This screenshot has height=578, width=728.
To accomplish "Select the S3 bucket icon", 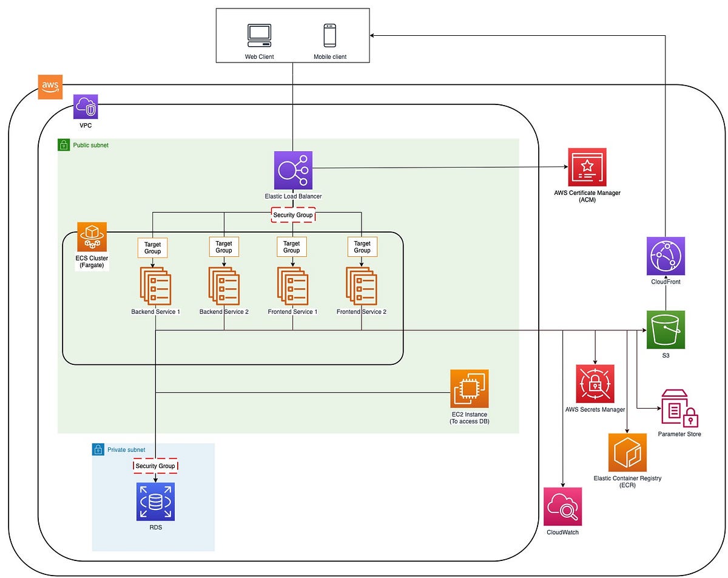I will coord(665,330).
